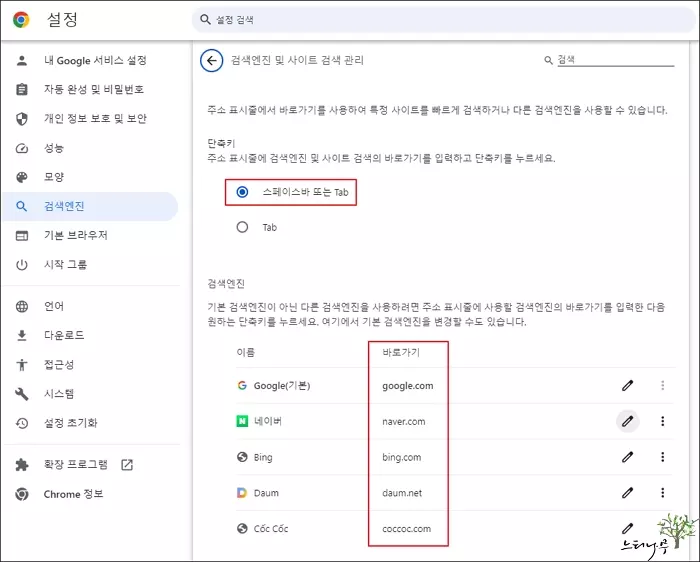700x562 pixels.
Task: Click the browser window icon for 기본 브라우저
Action: [21, 236]
